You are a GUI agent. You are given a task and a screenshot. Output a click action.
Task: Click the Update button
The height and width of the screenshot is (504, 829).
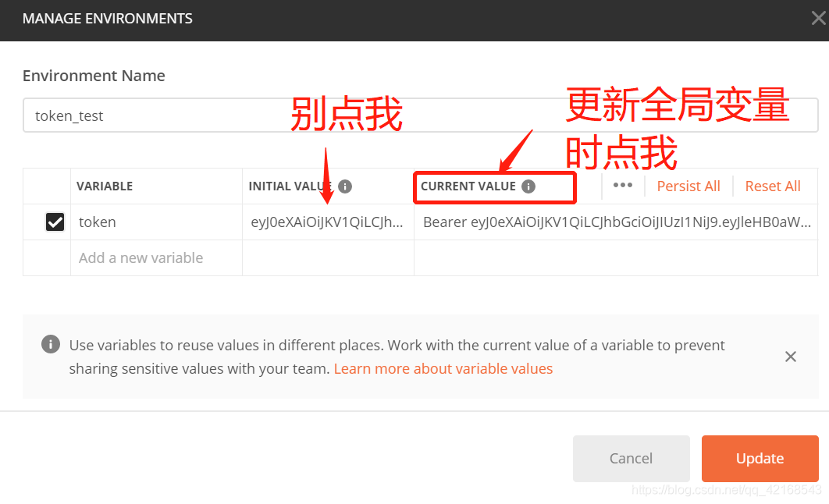760,459
